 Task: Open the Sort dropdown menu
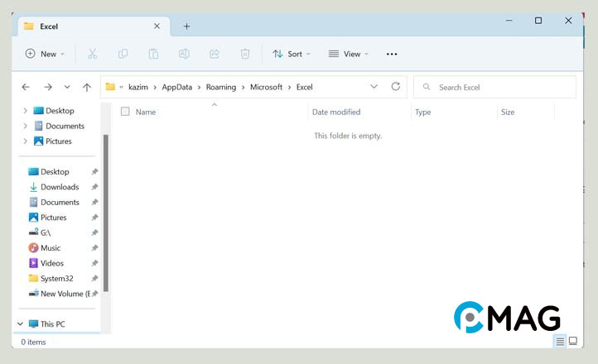pyautogui.click(x=292, y=54)
